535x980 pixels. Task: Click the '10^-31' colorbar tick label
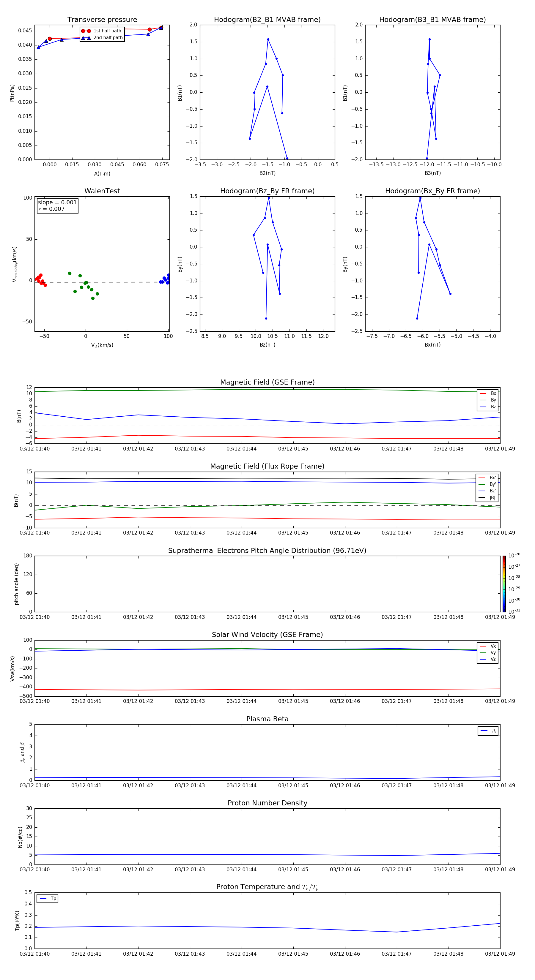514,611
